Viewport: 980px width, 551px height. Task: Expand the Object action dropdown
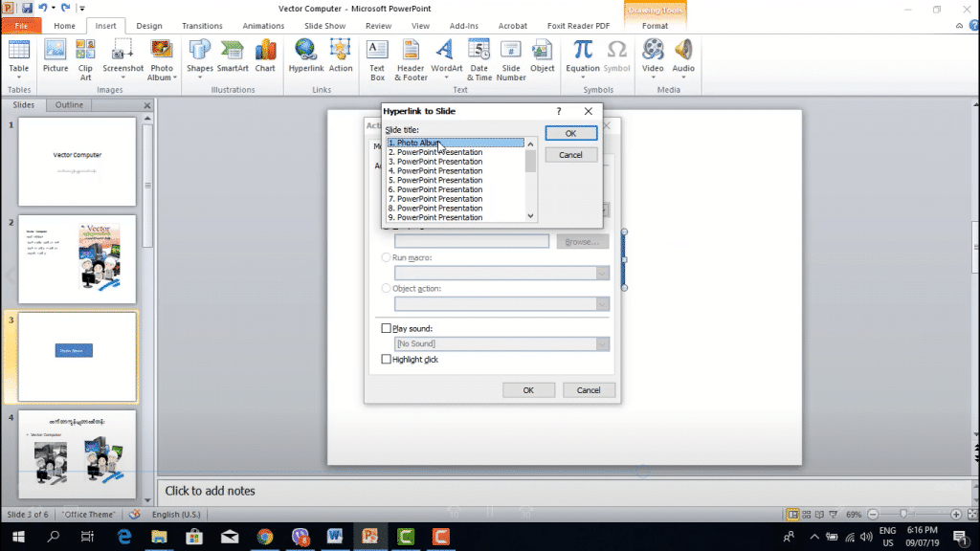[602, 304]
